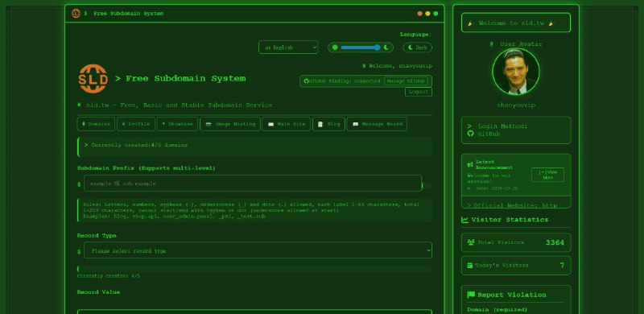The height and width of the screenshot is (314, 644).
Task: Click the chart icon beside Visitor Statistics
Action: click(x=464, y=220)
